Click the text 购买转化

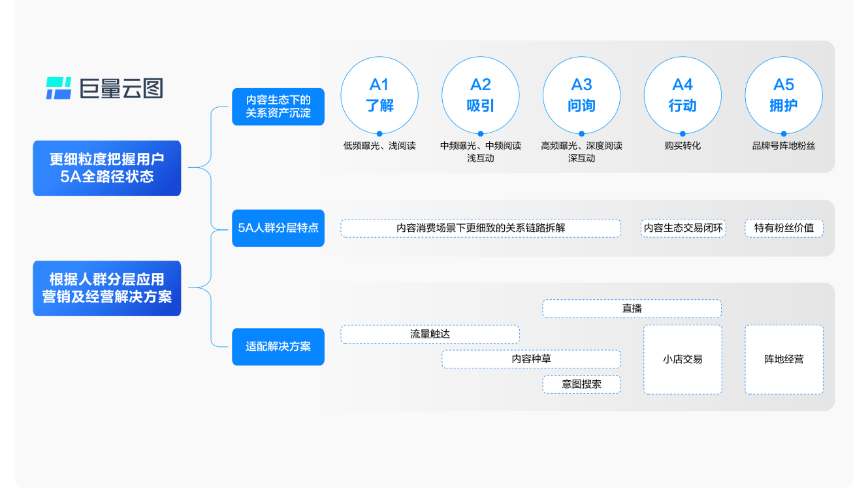(x=683, y=146)
